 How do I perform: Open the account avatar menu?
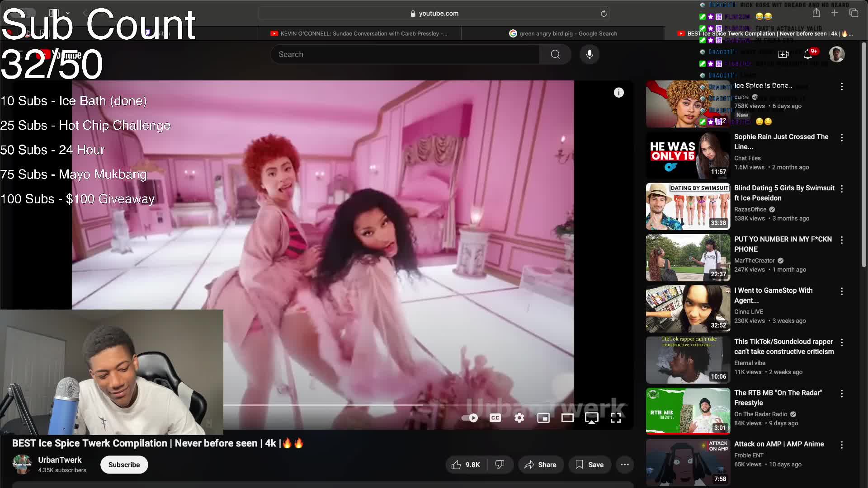[837, 54]
